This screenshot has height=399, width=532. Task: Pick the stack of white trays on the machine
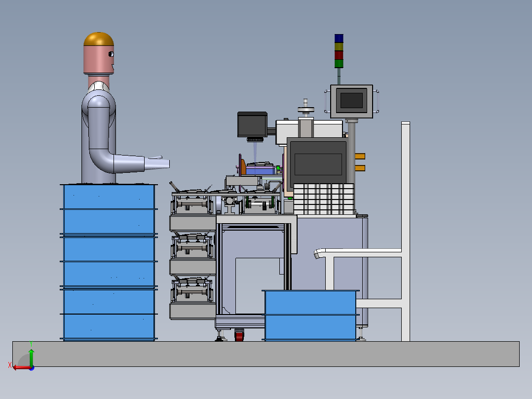[324, 199]
